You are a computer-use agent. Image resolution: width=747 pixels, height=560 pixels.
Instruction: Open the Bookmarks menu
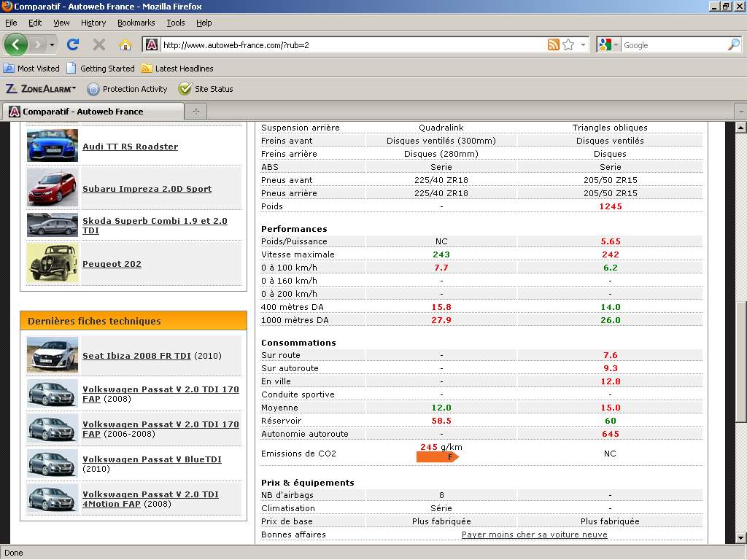[x=136, y=23]
